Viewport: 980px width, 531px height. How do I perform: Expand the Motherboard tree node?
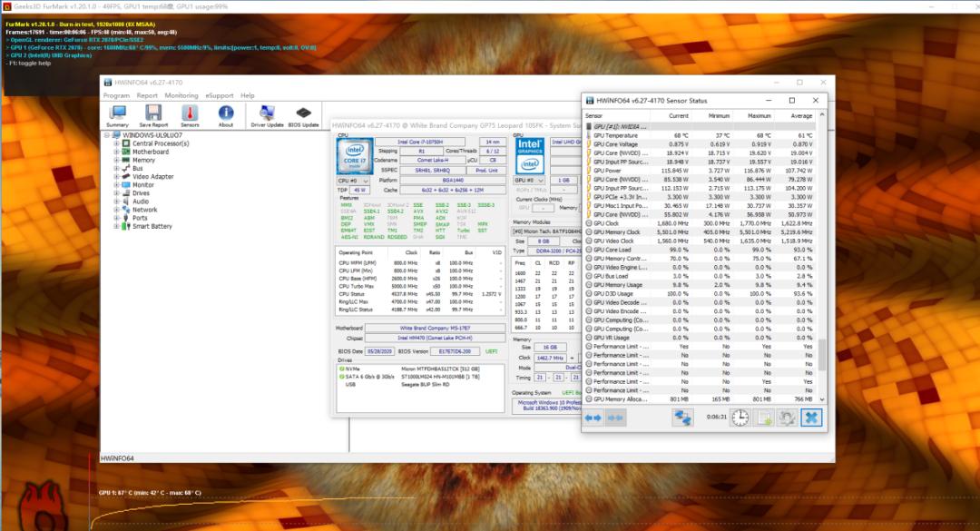click(116, 152)
